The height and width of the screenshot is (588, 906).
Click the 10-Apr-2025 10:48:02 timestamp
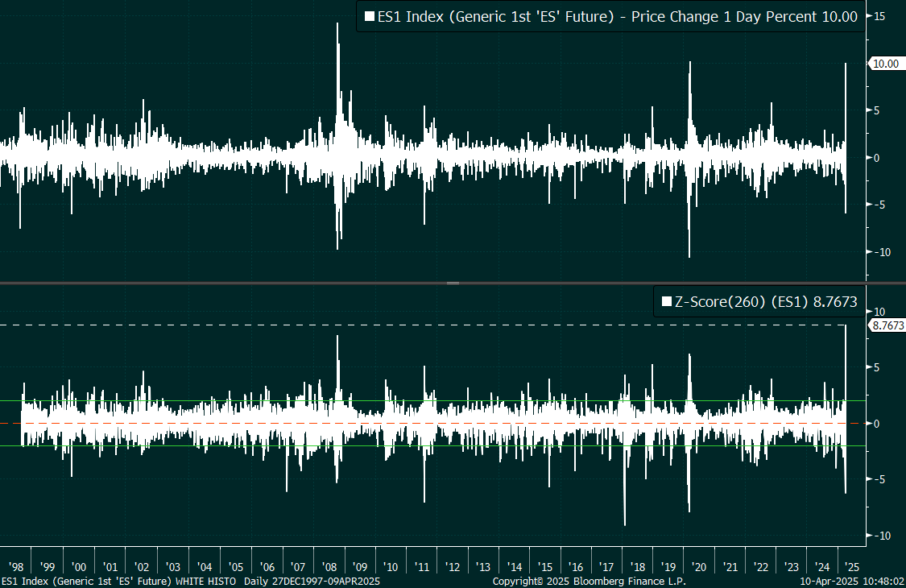pyautogui.click(x=852, y=581)
